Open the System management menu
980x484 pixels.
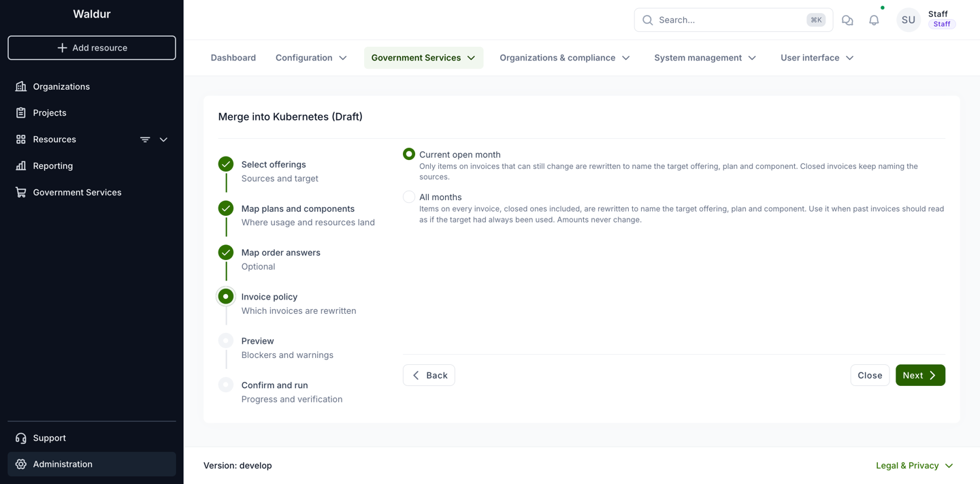pos(705,58)
